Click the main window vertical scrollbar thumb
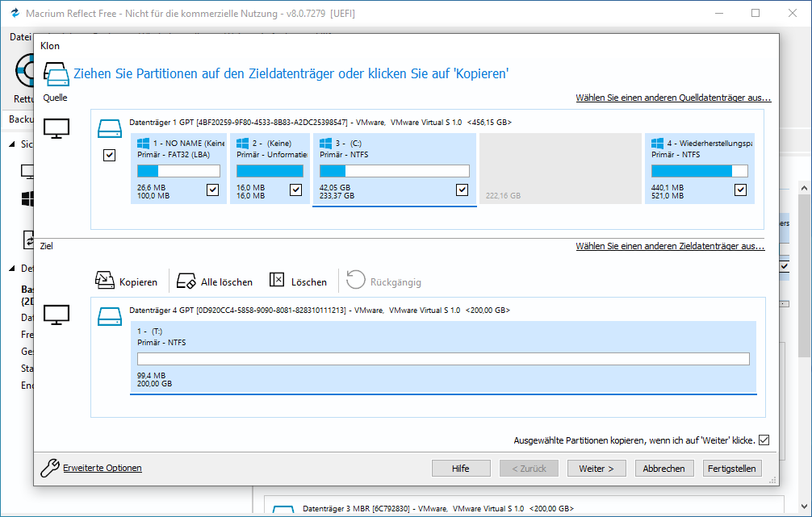 [804, 276]
